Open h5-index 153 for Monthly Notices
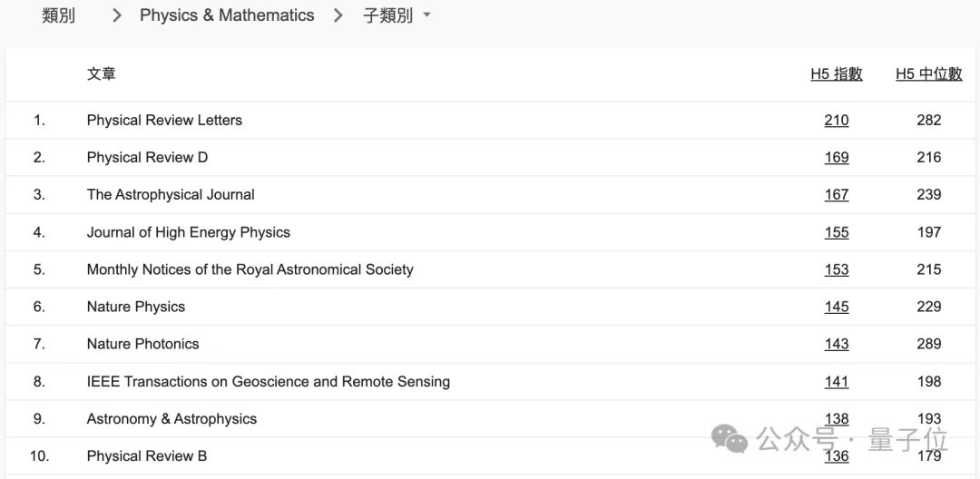Image resolution: width=980 pixels, height=479 pixels. coord(837,269)
